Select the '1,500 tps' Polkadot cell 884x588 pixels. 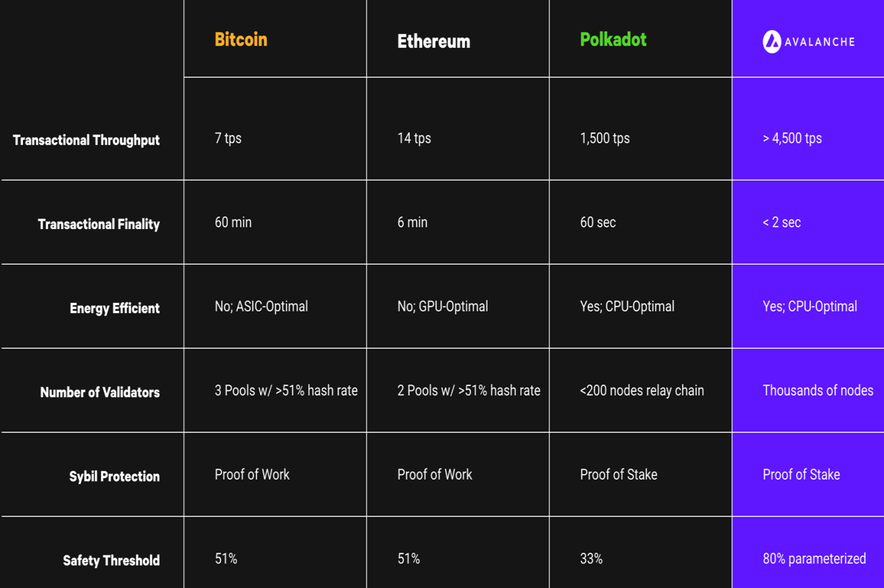[605, 139]
